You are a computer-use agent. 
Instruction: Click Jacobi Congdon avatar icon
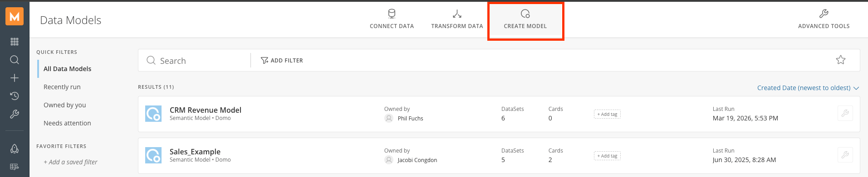coord(389,160)
